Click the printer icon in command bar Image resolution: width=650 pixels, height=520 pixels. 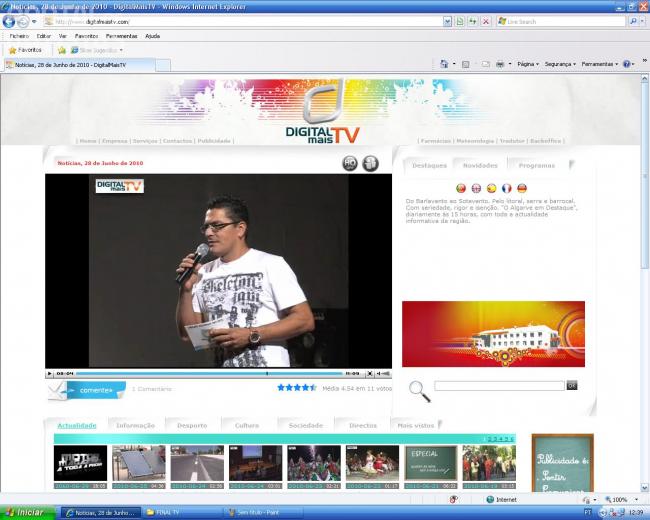500,64
